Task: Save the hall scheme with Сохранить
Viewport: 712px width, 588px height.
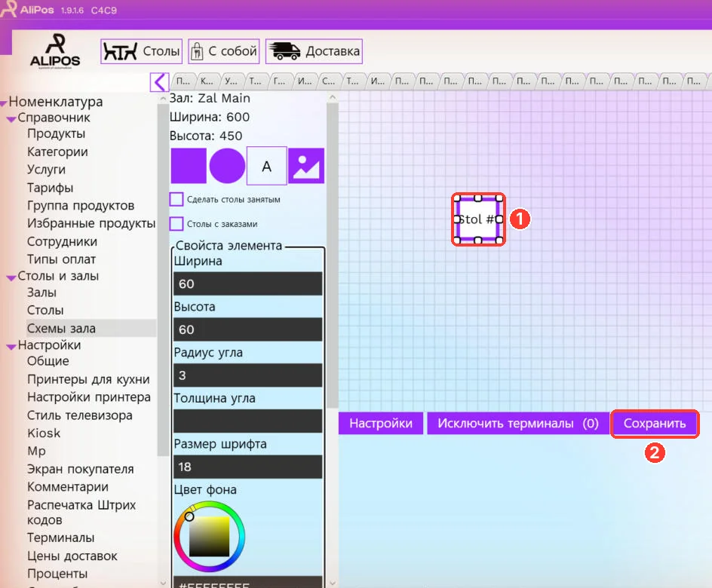Action: click(655, 424)
